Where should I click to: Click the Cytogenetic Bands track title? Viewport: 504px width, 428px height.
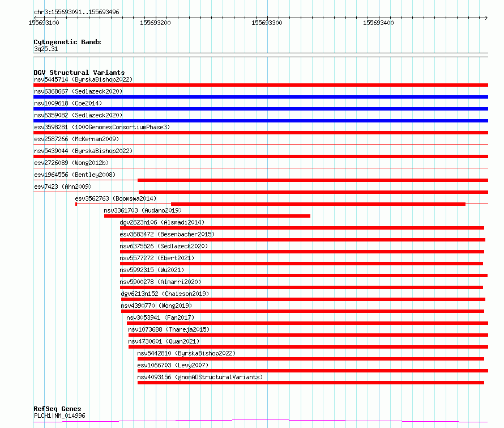67,42
